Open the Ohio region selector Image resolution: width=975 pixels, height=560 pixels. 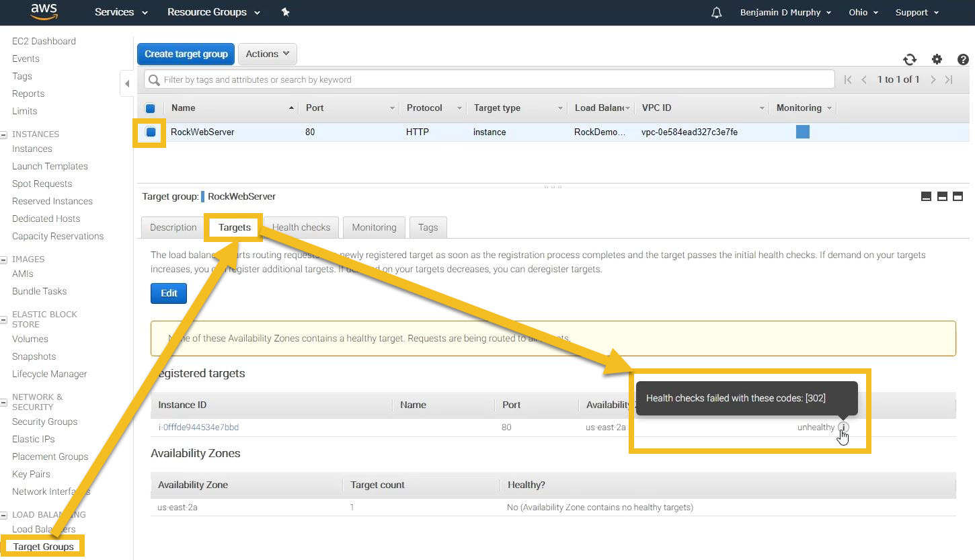click(863, 12)
